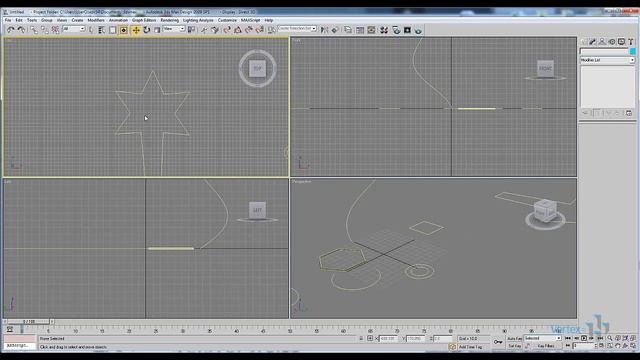Open the Select by Name list

point(102,30)
